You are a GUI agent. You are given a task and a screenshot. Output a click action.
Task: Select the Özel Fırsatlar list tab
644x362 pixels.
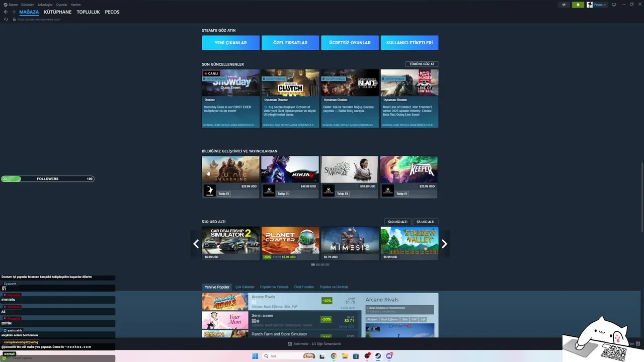(x=304, y=287)
